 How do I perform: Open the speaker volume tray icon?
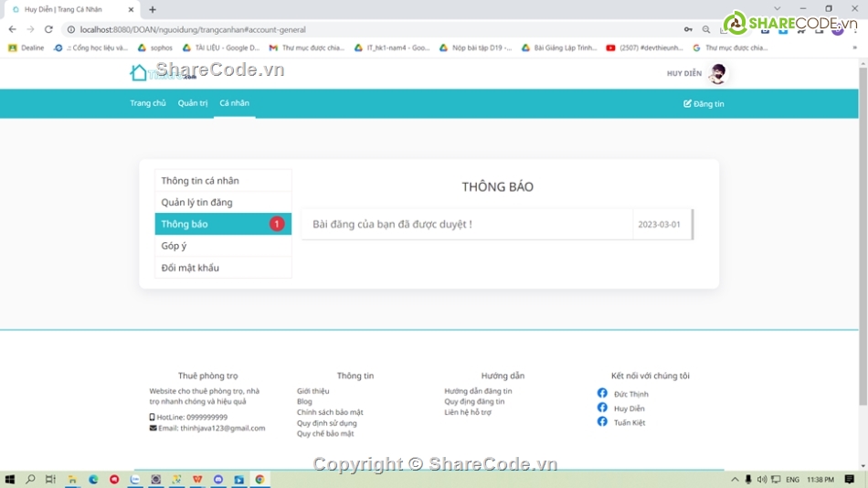pyautogui.click(x=762, y=479)
